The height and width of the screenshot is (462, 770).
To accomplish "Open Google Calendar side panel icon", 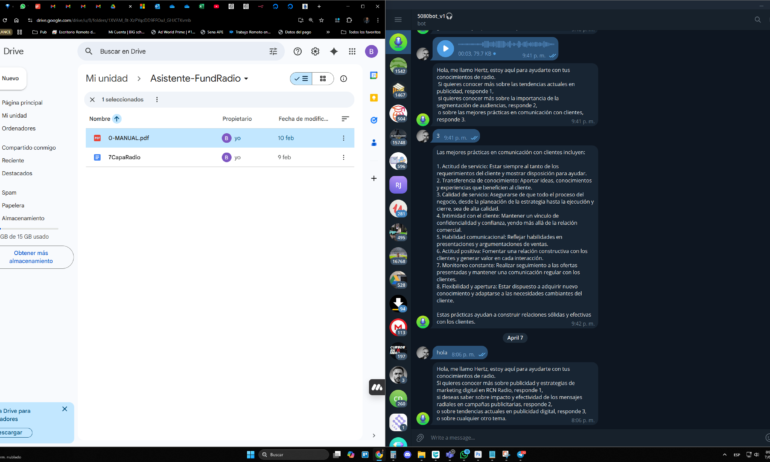I will coord(374,75).
